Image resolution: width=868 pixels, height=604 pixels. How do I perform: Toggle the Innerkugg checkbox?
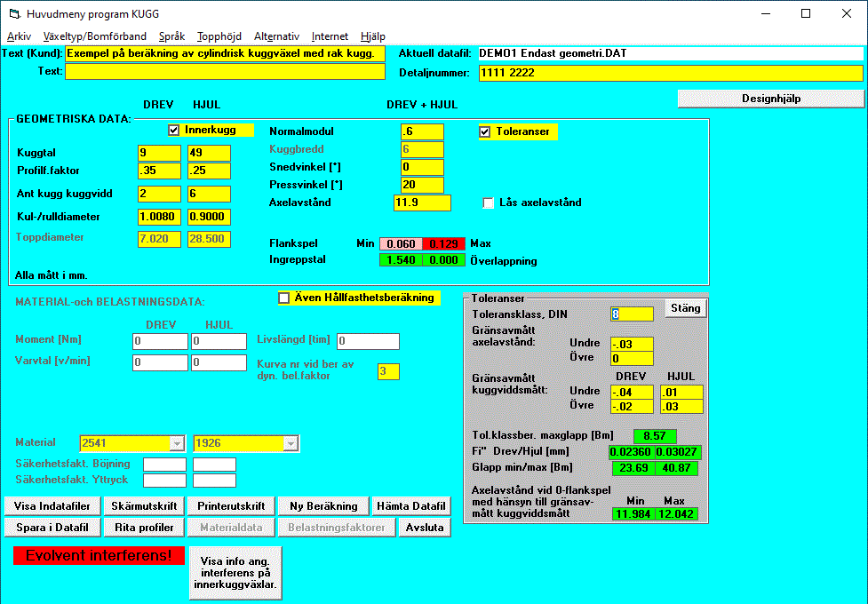(x=173, y=131)
